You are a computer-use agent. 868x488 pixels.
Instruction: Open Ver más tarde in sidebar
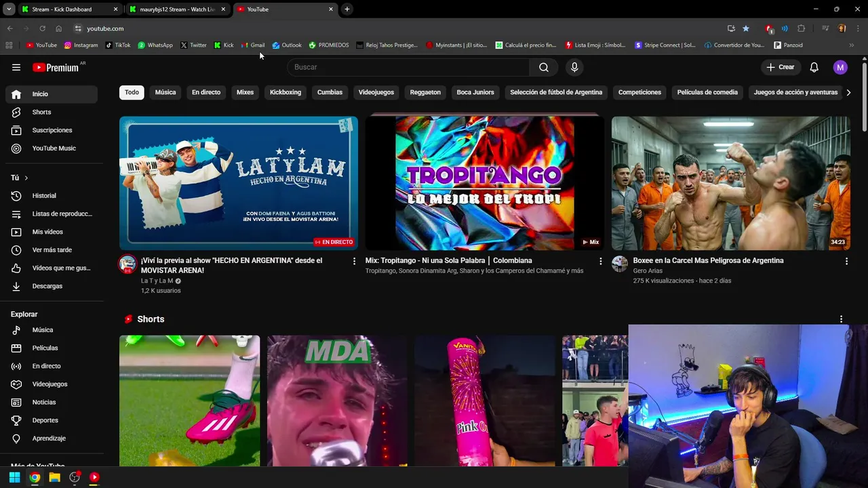[x=52, y=250]
